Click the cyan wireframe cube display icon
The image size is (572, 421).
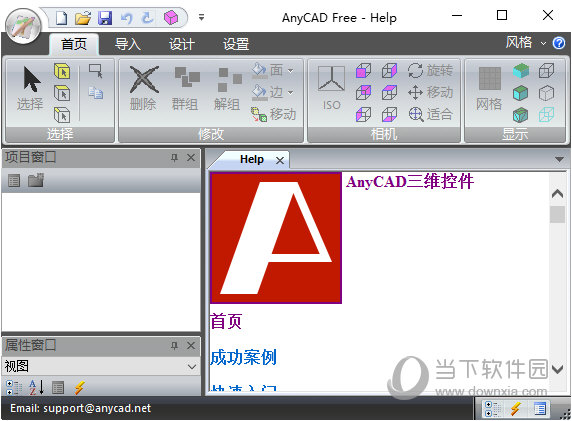[x=546, y=115]
